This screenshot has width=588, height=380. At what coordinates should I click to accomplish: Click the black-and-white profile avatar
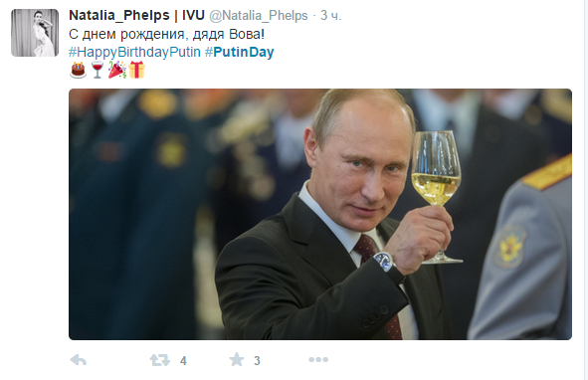click(x=35, y=33)
